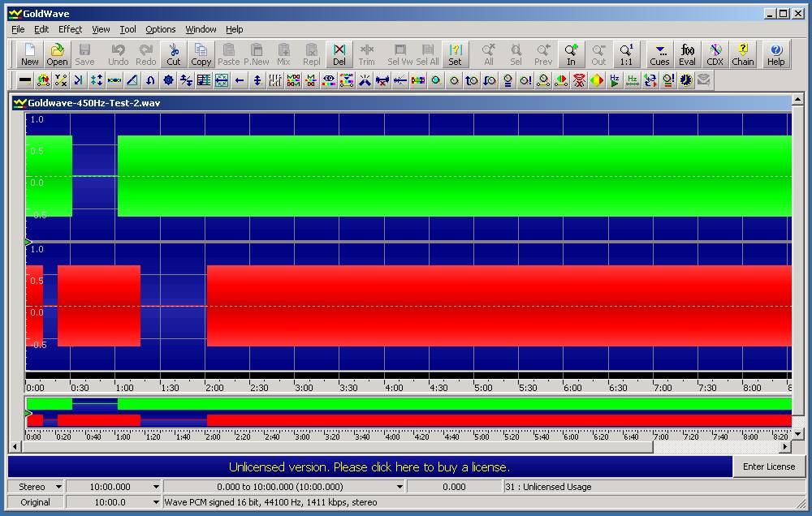The width and height of the screenshot is (812, 516).
Task: Click the Enter License button
Action: tap(769, 467)
